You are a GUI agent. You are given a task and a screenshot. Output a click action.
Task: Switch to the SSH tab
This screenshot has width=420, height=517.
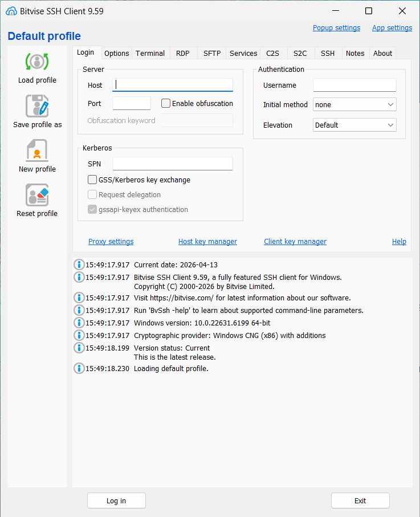[x=328, y=54]
